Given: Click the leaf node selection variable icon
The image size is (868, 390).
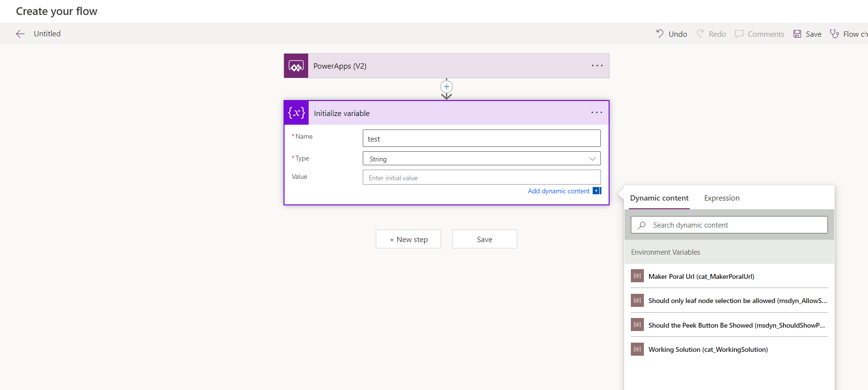Looking at the screenshot, I should [638, 301].
